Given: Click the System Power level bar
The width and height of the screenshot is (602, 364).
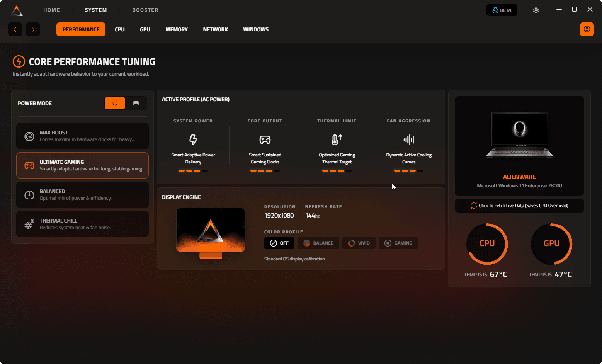Looking at the screenshot, I should tap(193, 171).
